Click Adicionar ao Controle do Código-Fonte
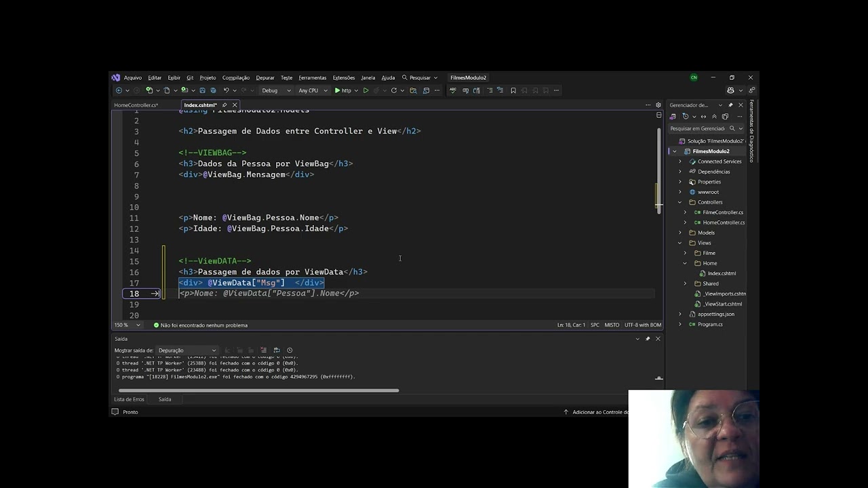Image resolution: width=868 pixels, height=488 pixels. [x=597, y=412]
